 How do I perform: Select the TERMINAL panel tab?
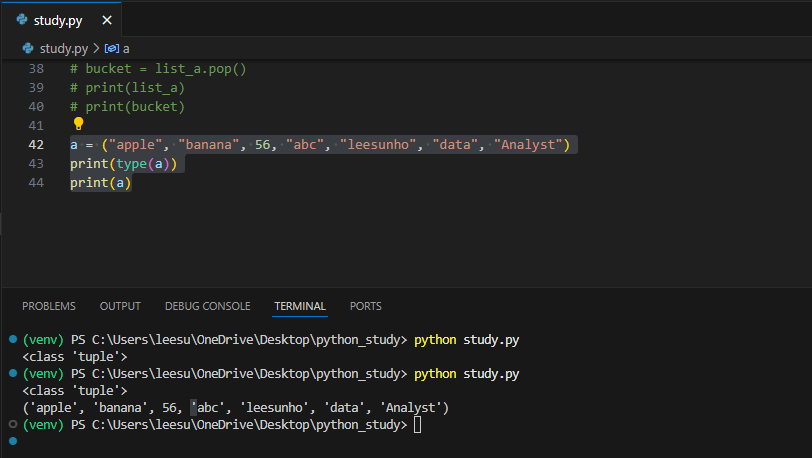[300, 306]
